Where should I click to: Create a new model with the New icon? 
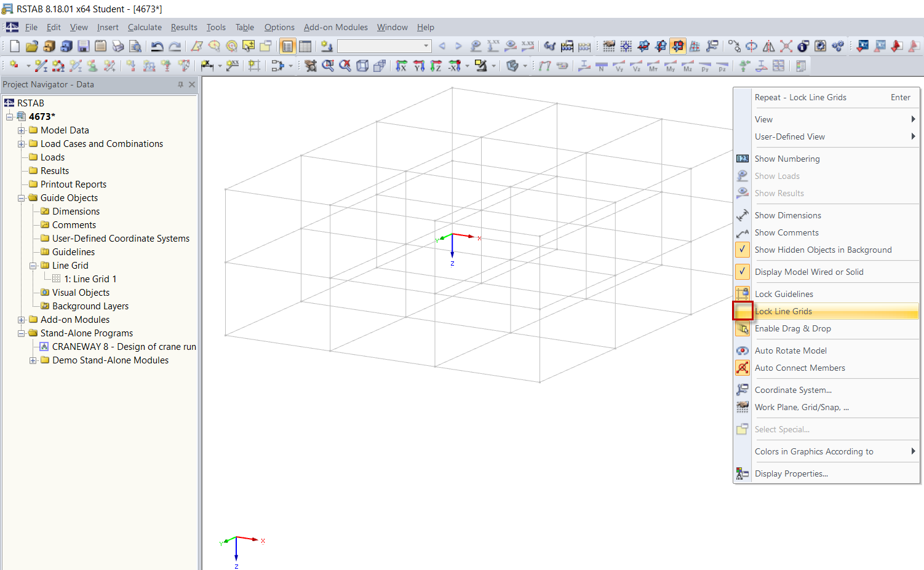tap(14, 46)
